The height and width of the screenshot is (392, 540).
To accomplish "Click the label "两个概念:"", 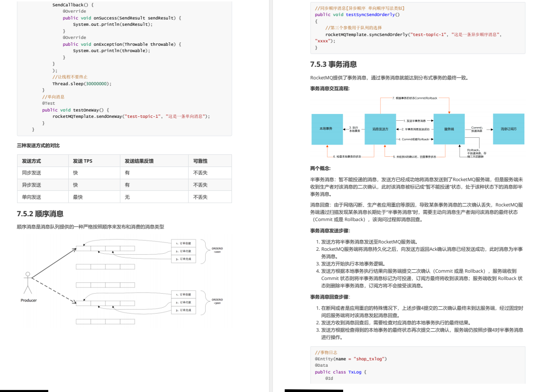I will (320, 168).
